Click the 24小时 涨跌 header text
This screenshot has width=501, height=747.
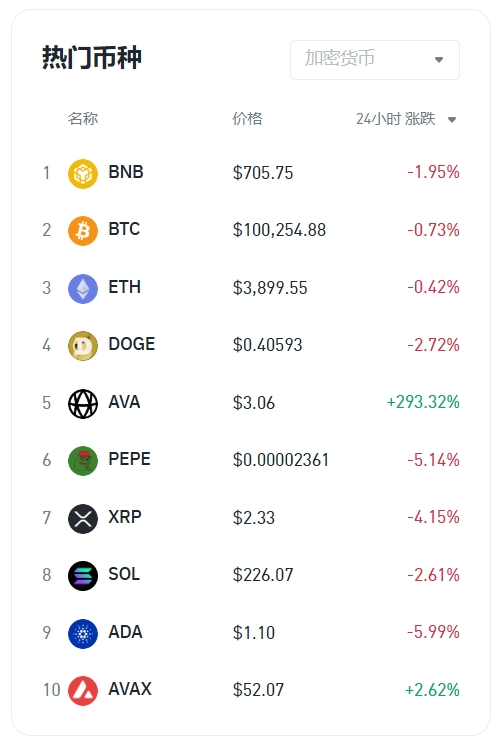[396, 119]
